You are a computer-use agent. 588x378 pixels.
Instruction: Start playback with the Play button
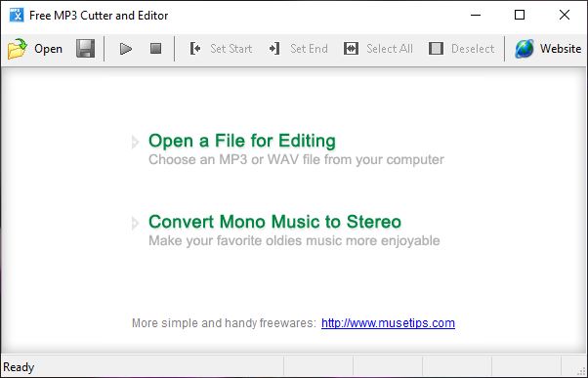[x=126, y=49]
